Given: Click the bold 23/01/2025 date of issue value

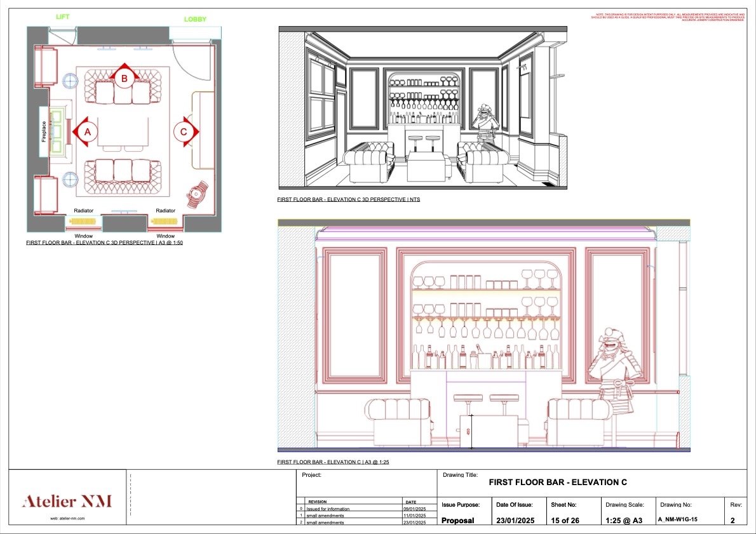Looking at the screenshot, I should coord(515,521).
